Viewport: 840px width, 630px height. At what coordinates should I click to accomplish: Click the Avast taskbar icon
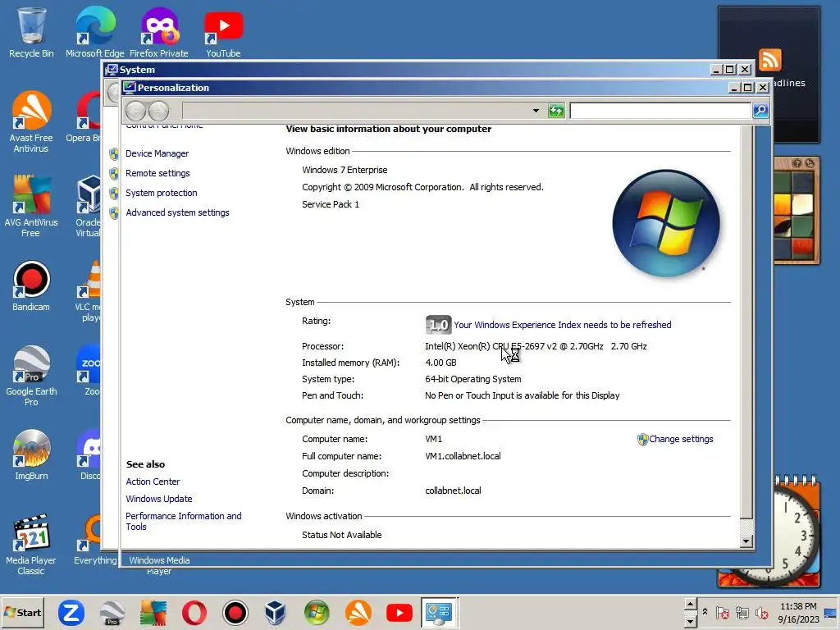point(358,613)
